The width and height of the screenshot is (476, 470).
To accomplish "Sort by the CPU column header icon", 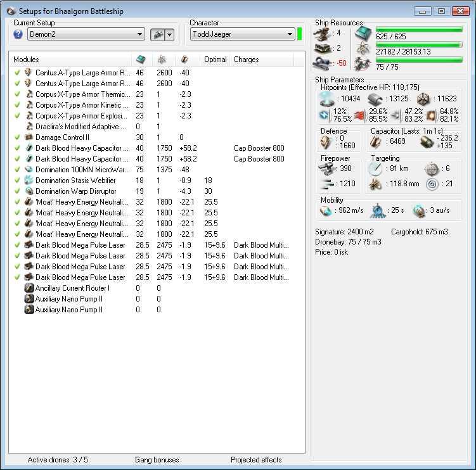I will click(141, 59).
